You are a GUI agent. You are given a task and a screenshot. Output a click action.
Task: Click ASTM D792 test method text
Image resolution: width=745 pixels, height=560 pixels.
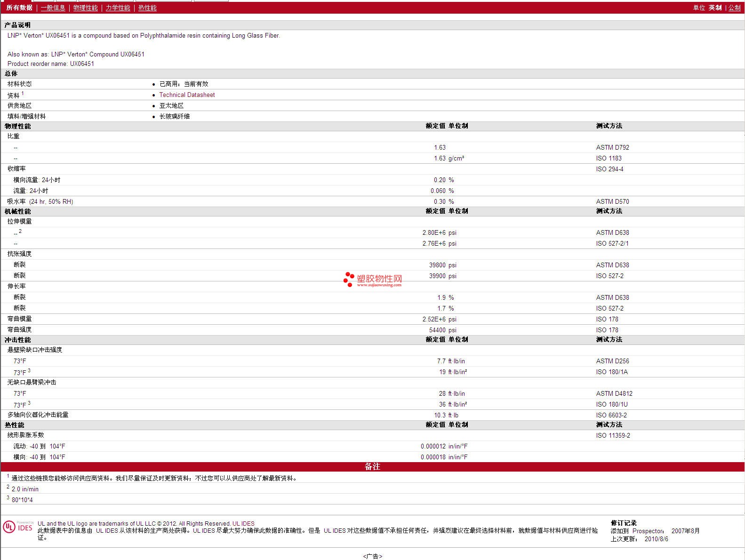[x=612, y=148]
